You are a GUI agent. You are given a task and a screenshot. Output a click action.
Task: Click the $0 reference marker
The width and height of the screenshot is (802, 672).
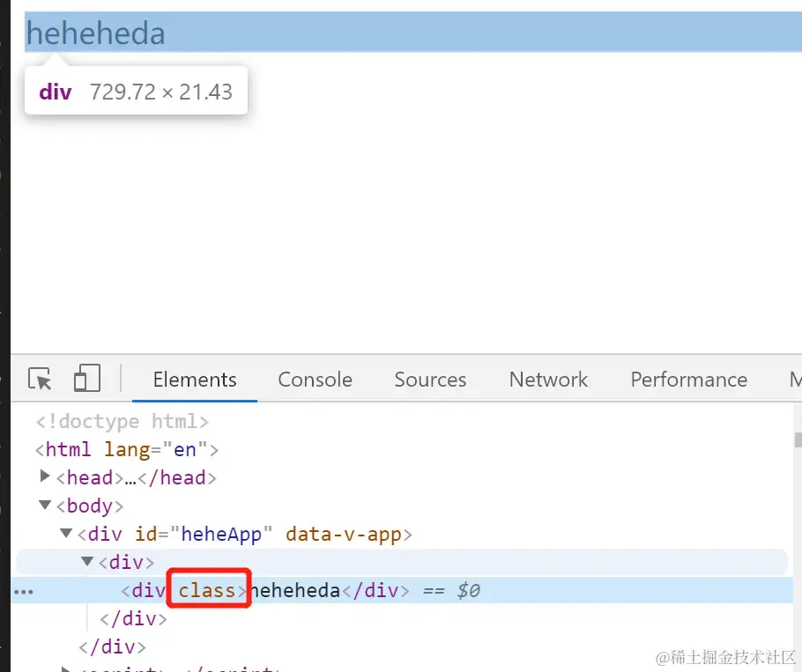pos(468,590)
